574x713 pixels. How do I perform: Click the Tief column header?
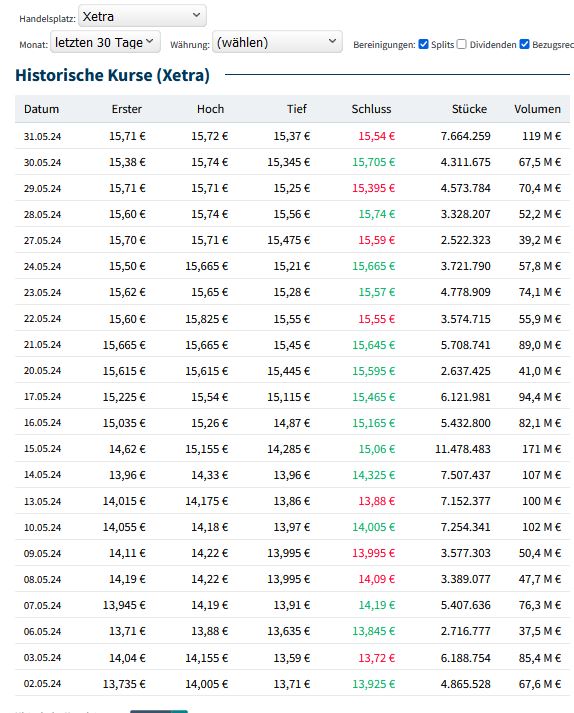pos(297,109)
